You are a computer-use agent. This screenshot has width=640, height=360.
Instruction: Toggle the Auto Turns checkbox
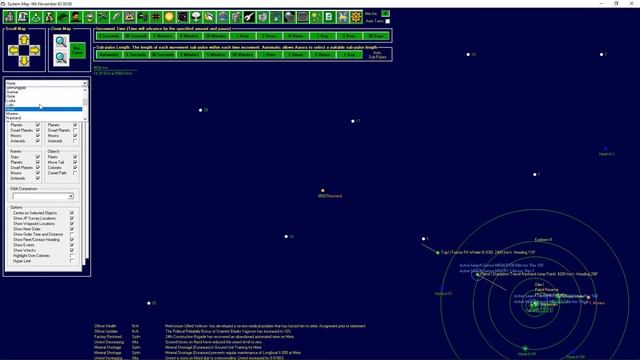point(388,21)
